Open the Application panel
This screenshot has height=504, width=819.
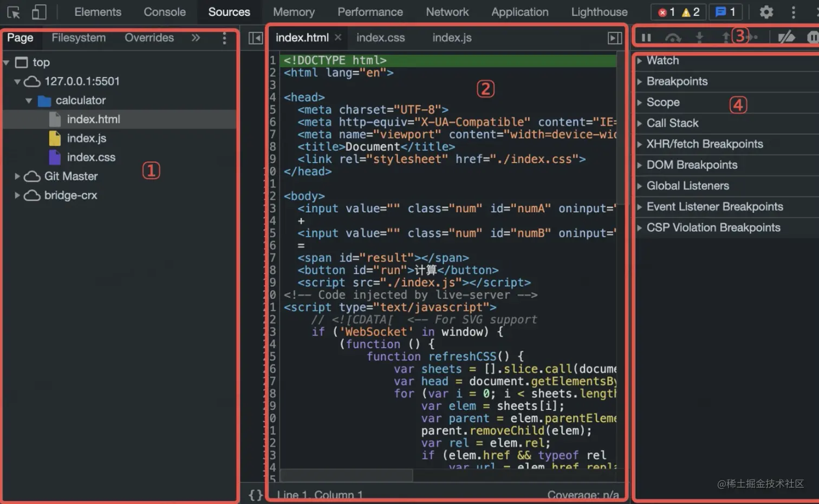(x=519, y=12)
